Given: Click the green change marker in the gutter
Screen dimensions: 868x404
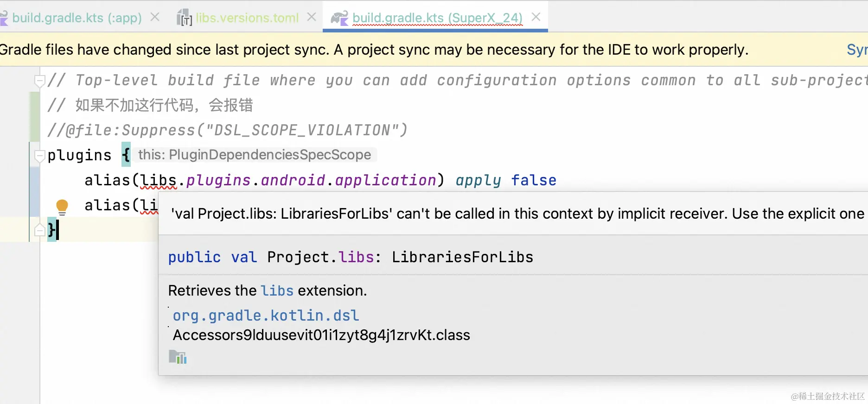Looking at the screenshot, I should pyautogui.click(x=34, y=117).
